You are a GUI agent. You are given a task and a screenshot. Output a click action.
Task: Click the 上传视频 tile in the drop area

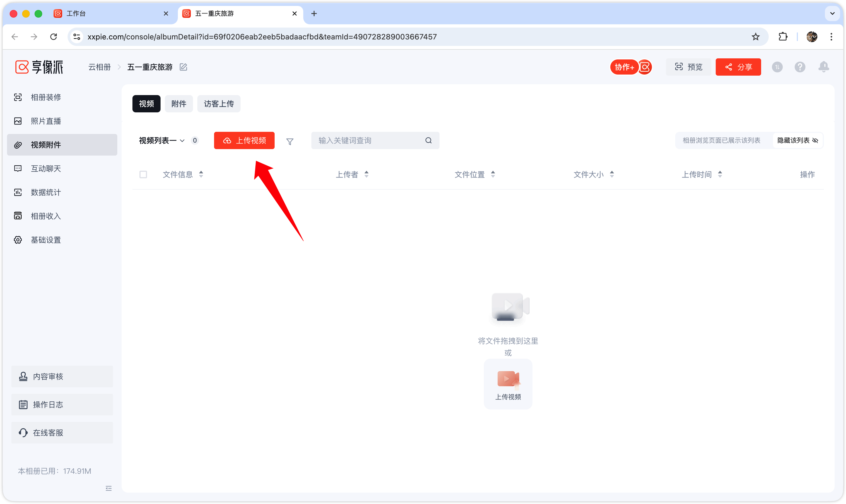click(x=508, y=384)
